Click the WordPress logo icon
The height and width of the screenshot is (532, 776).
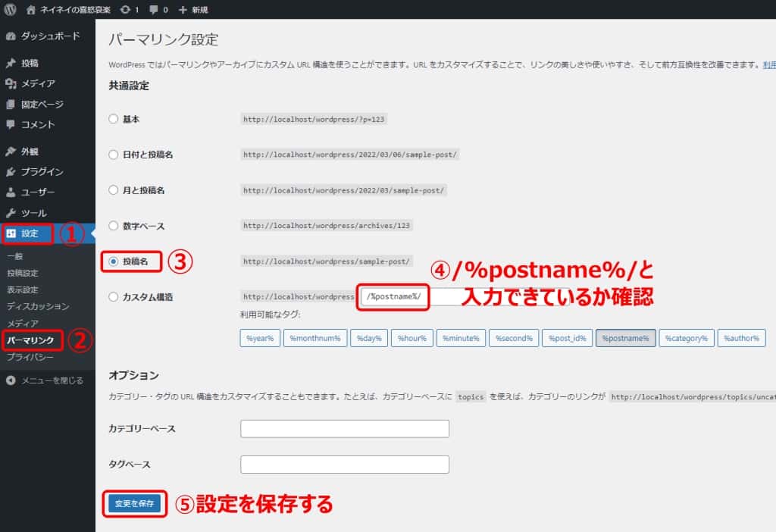tap(10, 9)
